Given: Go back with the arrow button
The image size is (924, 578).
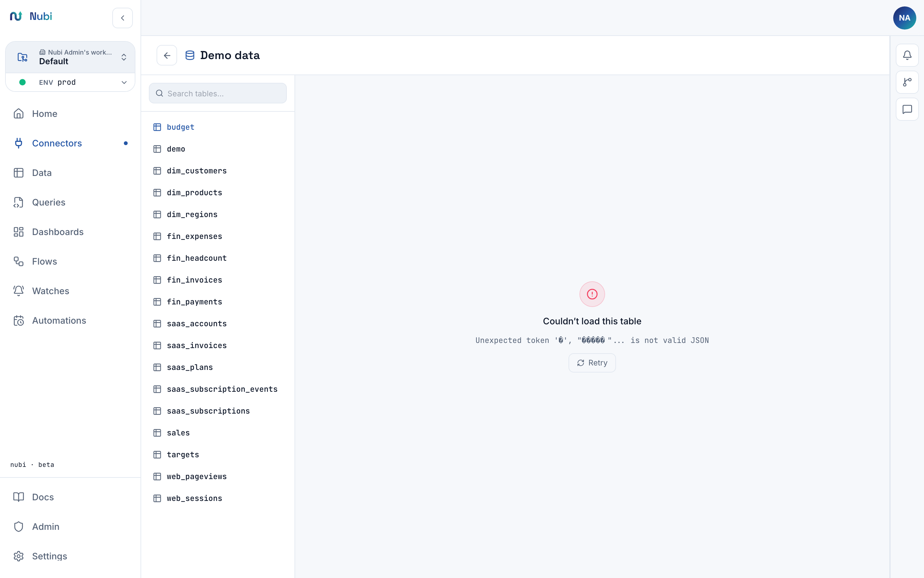Looking at the screenshot, I should (167, 56).
